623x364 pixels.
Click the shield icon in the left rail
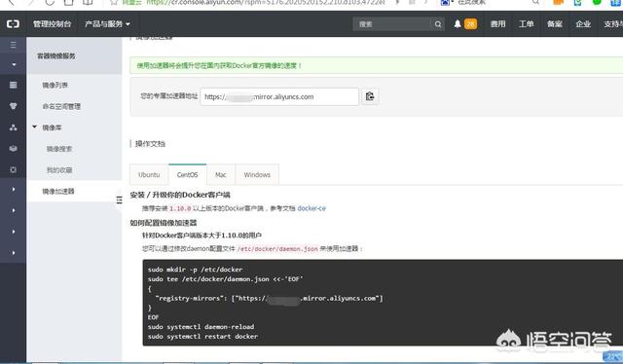[13, 106]
